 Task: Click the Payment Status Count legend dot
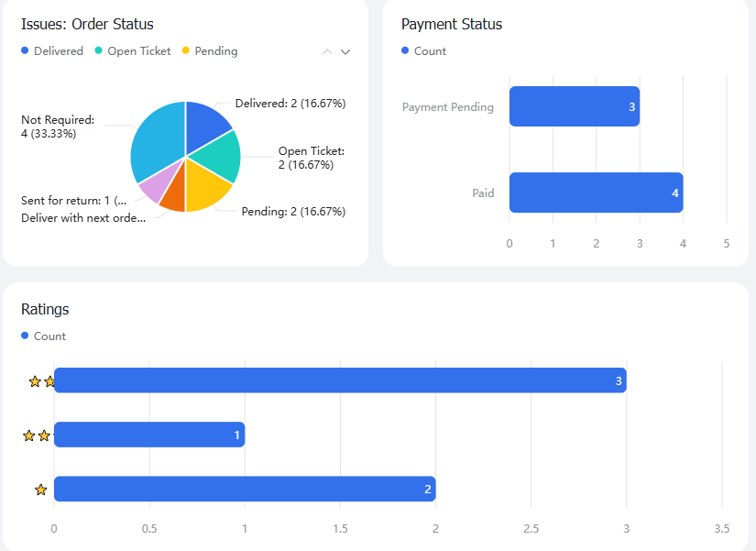[405, 50]
